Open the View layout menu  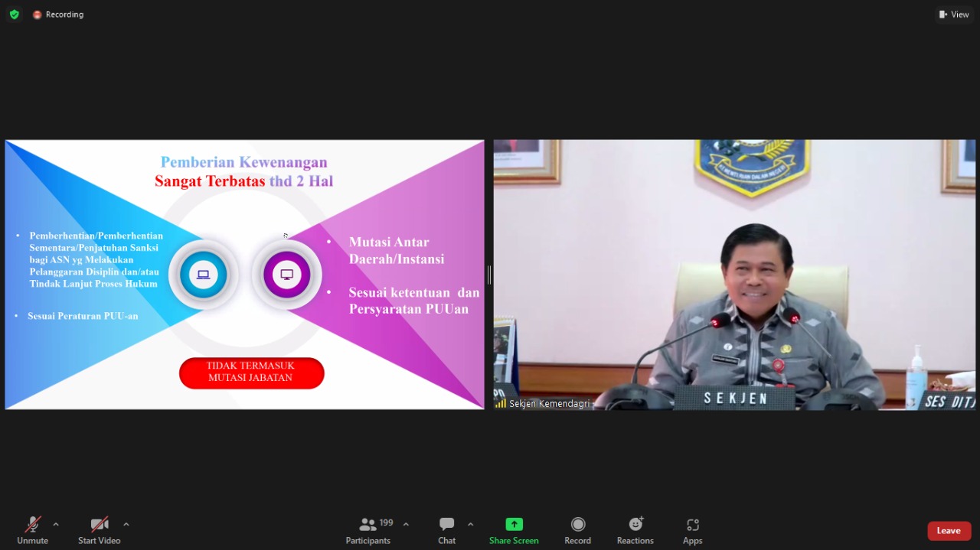[954, 15]
